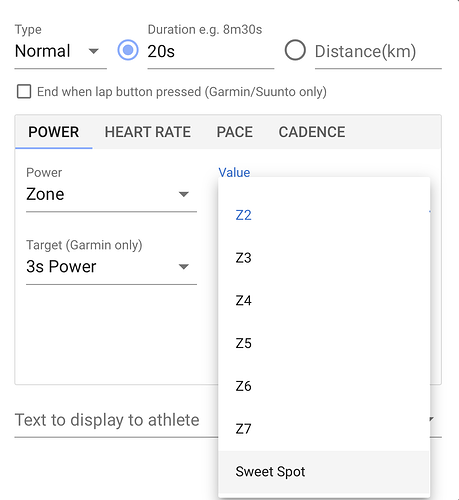Select the Distance(km) radio button
This screenshot has height=500, width=459.
pos(295,50)
